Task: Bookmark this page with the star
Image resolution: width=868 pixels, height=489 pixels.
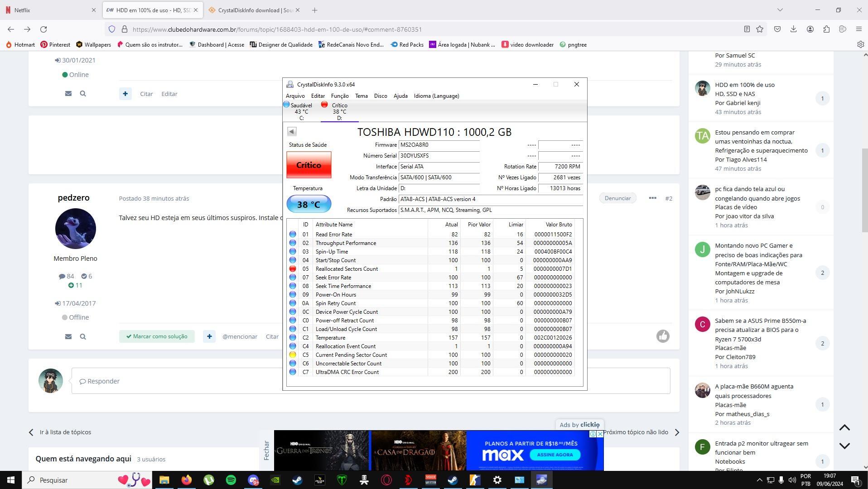Action: [760, 29]
